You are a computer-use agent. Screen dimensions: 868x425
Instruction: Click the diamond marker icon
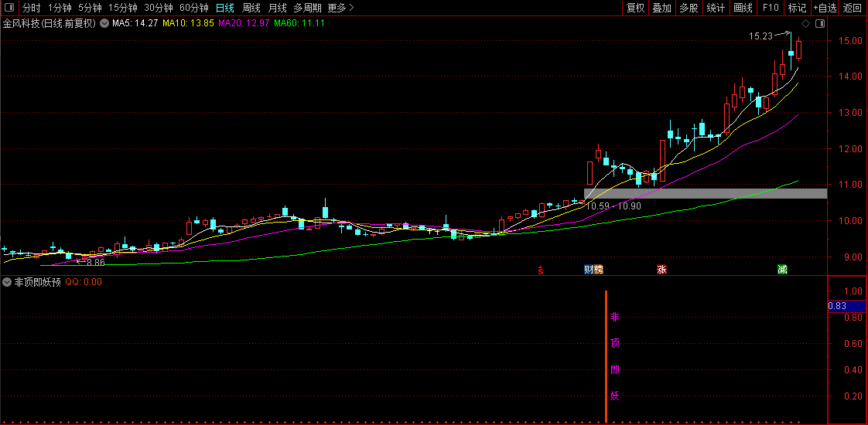[x=806, y=24]
